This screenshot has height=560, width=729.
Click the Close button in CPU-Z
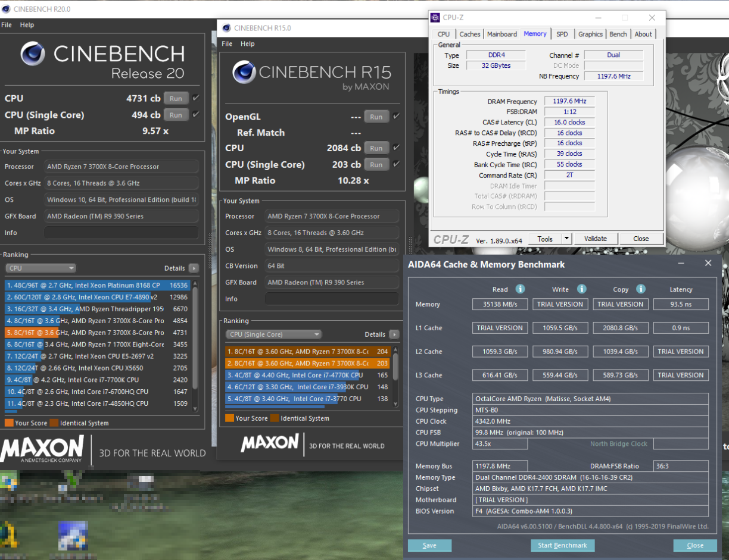[x=641, y=239]
